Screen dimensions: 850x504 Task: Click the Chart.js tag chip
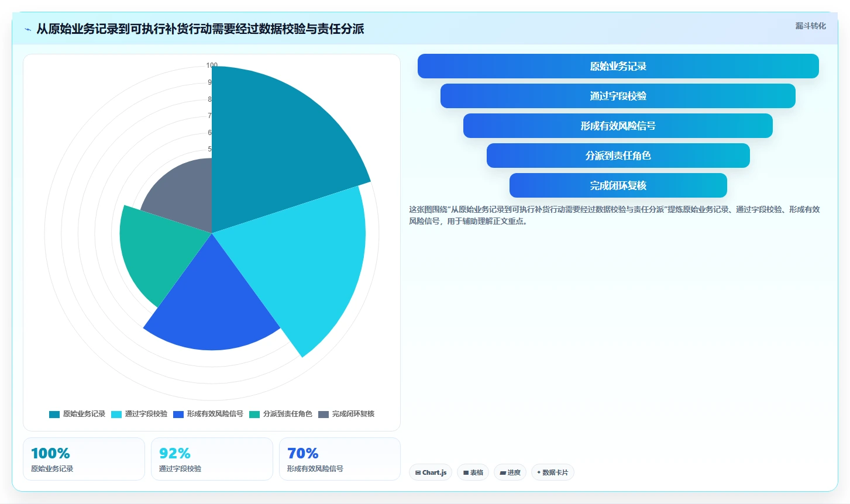pyautogui.click(x=431, y=472)
